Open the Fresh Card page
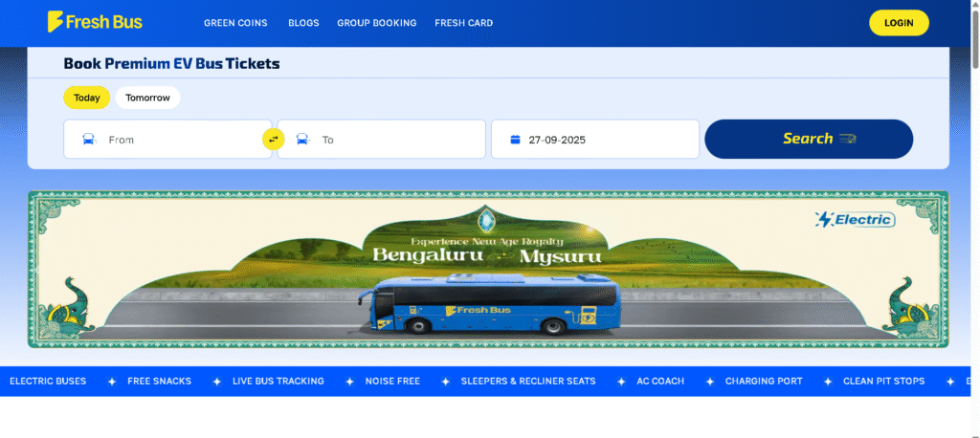Screen dimensions: 980x438 click(463, 23)
